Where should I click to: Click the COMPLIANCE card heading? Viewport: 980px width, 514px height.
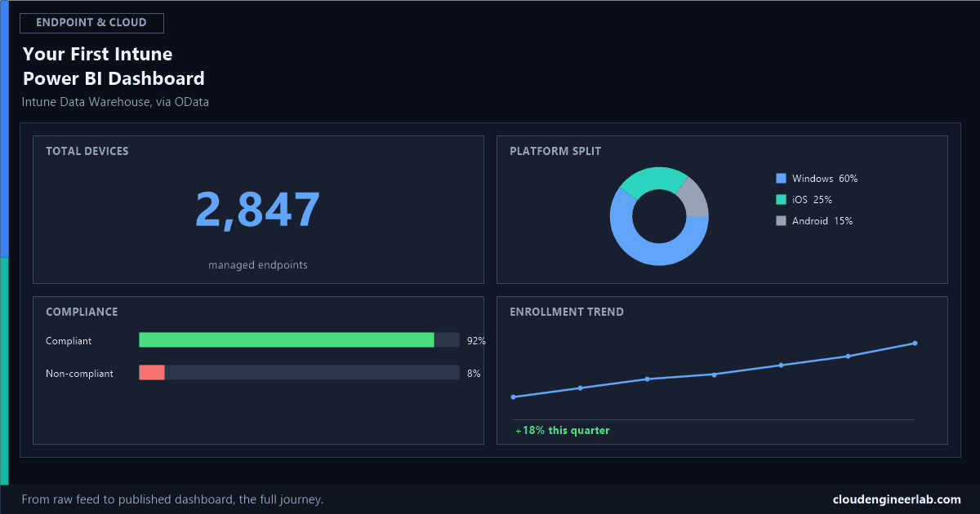coord(82,312)
